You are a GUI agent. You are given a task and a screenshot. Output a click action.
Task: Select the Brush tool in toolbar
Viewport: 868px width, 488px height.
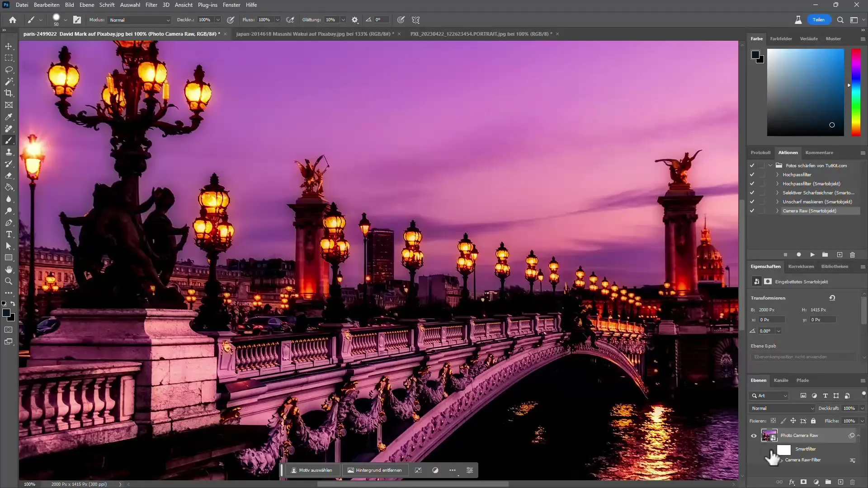tap(8, 140)
